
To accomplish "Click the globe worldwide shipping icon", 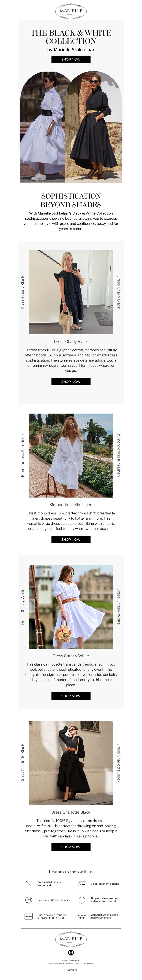I will [29, 900].
